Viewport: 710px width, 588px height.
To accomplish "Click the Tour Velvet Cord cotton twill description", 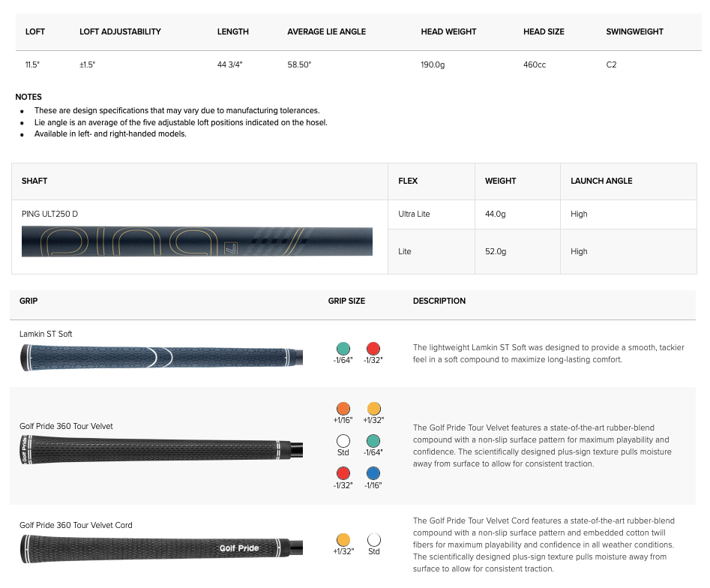I will pos(544,545).
